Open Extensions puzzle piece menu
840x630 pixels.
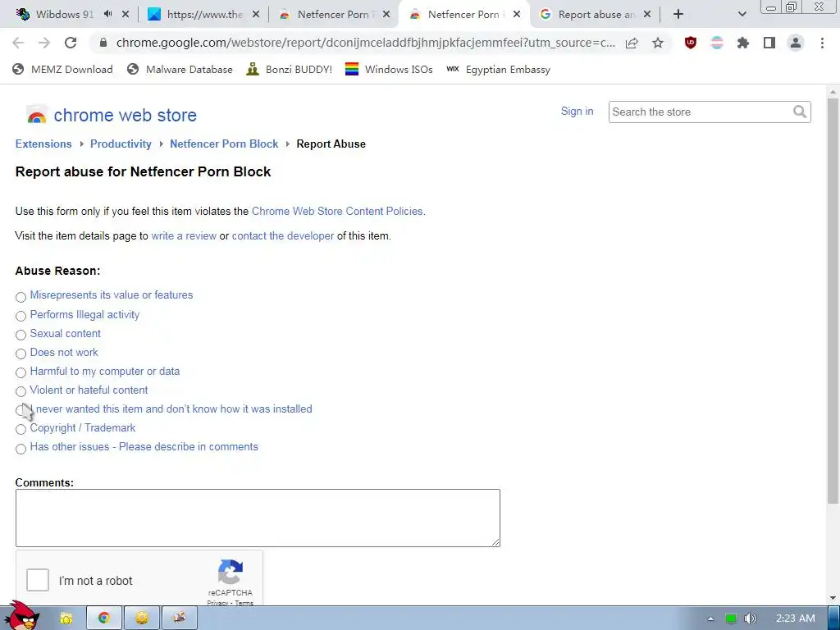[x=743, y=43]
